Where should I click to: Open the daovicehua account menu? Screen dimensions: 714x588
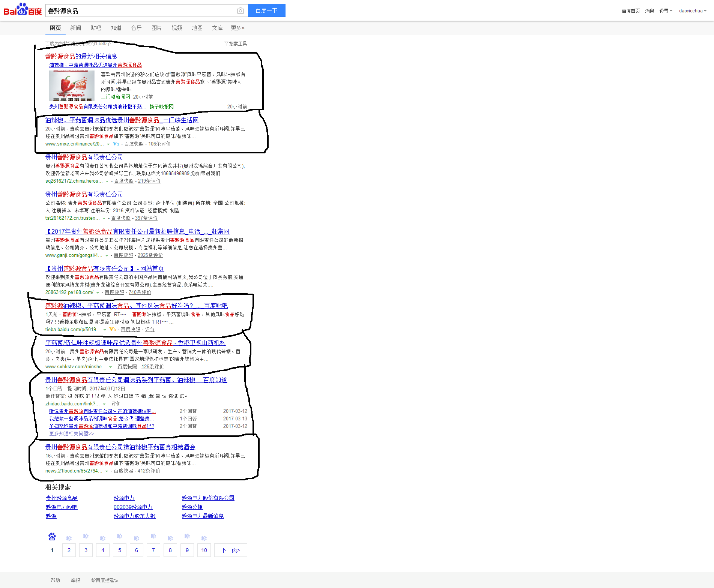click(693, 11)
